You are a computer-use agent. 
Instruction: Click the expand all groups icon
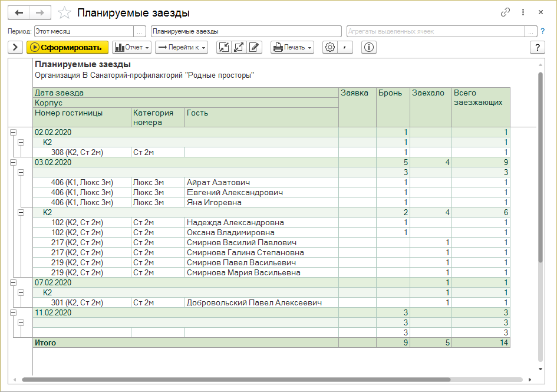[239, 48]
